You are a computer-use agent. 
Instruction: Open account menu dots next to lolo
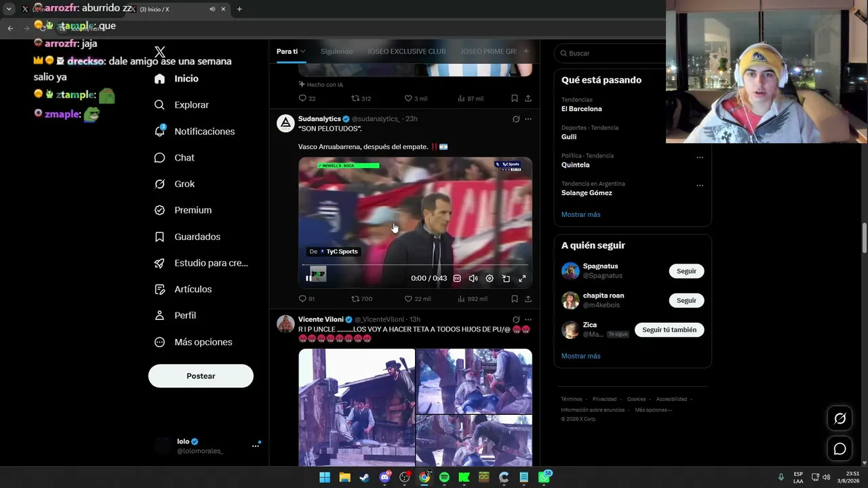click(x=256, y=445)
